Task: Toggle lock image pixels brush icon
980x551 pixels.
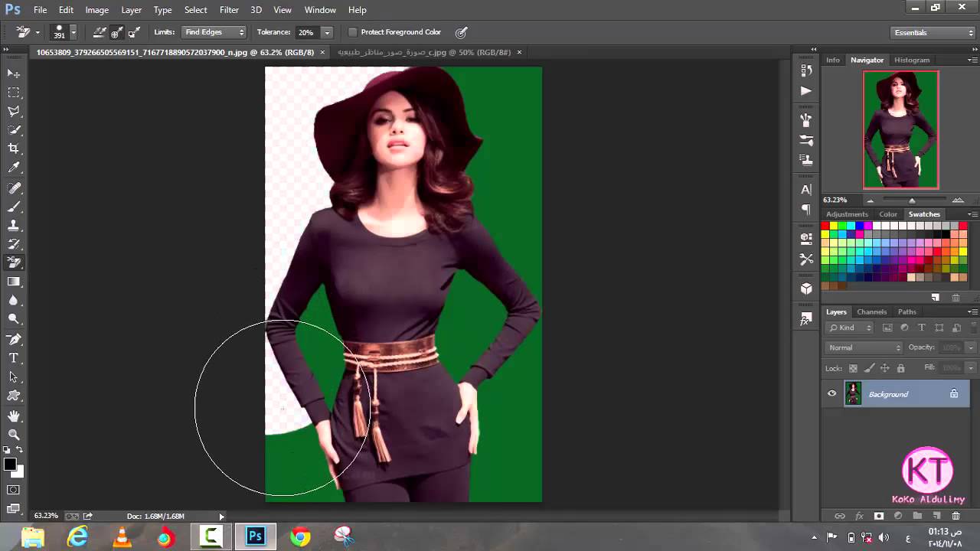Action: tap(869, 368)
